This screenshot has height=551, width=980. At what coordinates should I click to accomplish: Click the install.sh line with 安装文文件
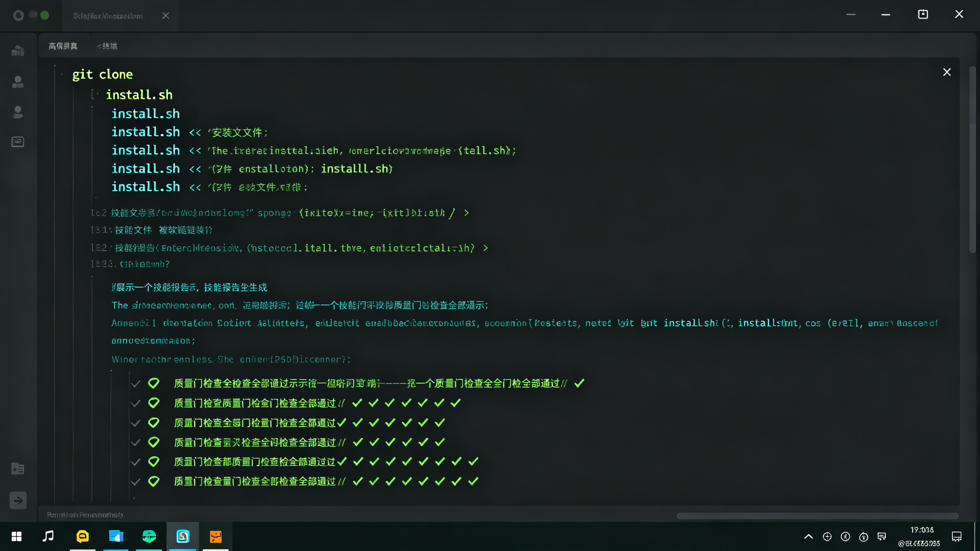coord(189,132)
